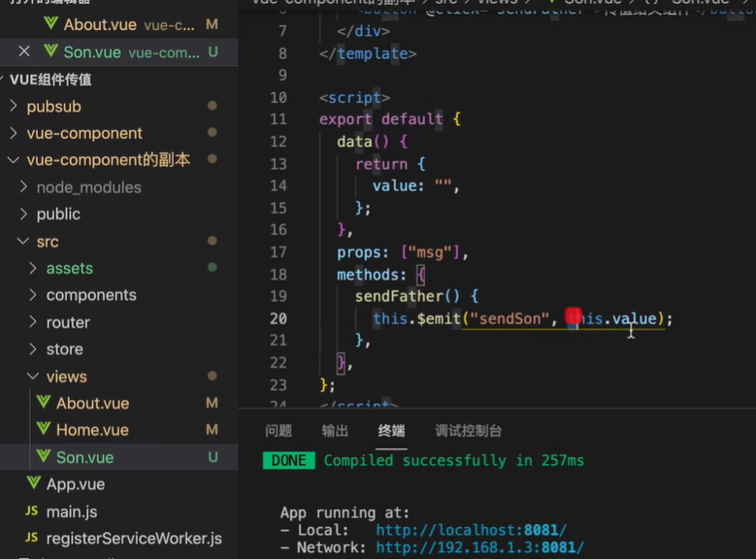
Task: Click the Vue icon next to Home.vue
Action: click(x=44, y=429)
